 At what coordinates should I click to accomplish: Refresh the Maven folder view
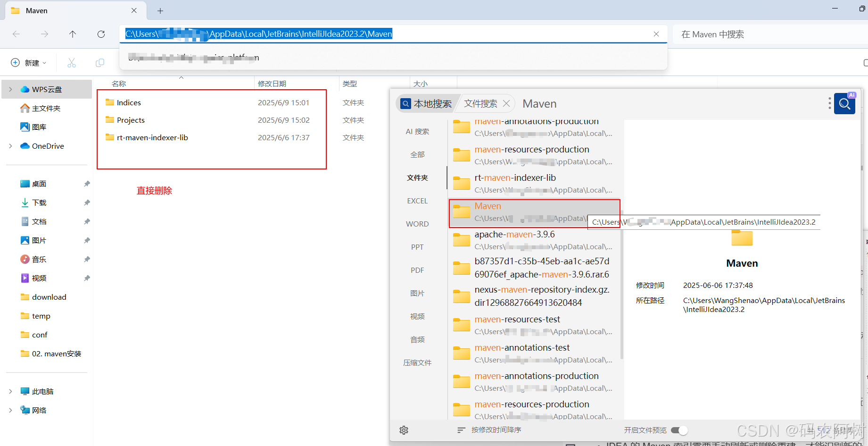tap(101, 34)
